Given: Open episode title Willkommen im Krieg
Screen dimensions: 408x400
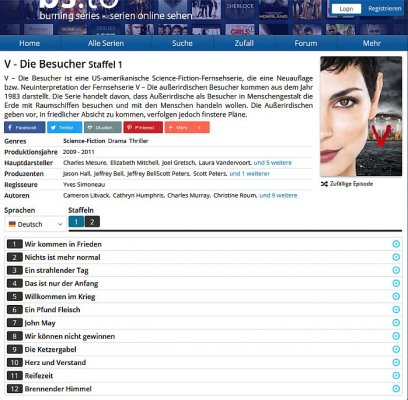Looking at the screenshot, I should 60,296.
